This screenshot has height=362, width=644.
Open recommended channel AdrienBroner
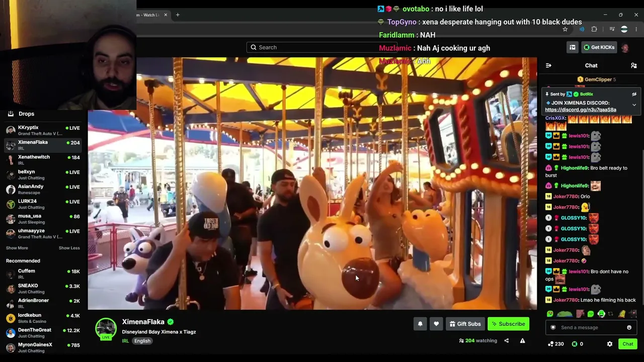43,303
